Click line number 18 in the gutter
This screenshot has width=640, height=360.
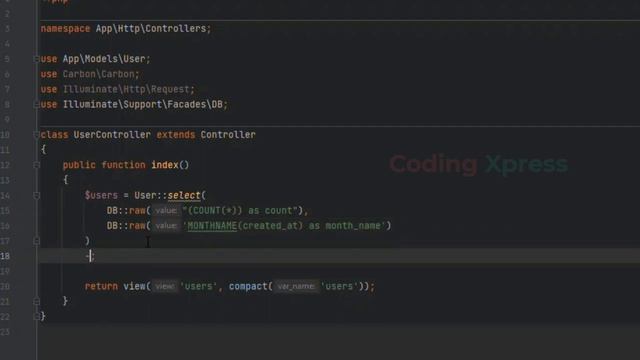tap(5, 256)
